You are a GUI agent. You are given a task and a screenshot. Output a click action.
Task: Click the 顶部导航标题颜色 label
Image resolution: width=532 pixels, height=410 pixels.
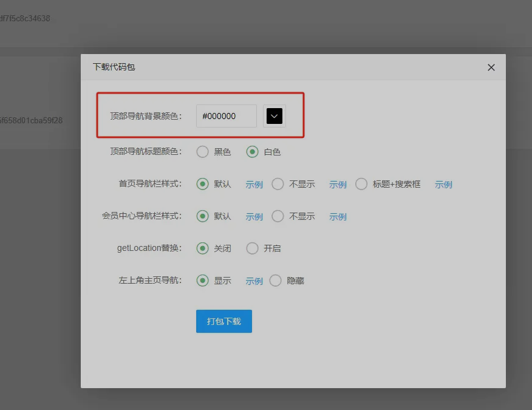(x=146, y=151)
